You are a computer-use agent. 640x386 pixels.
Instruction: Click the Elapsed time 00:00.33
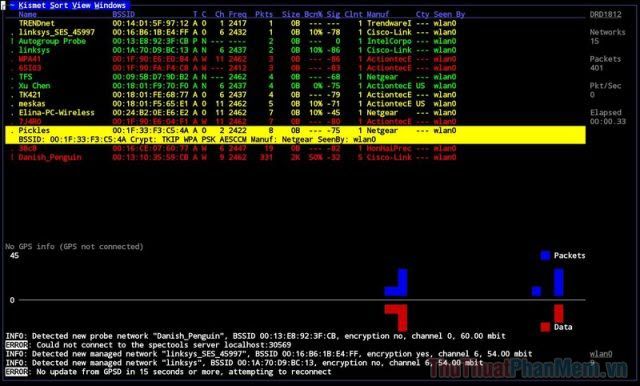tap(608, 122)
